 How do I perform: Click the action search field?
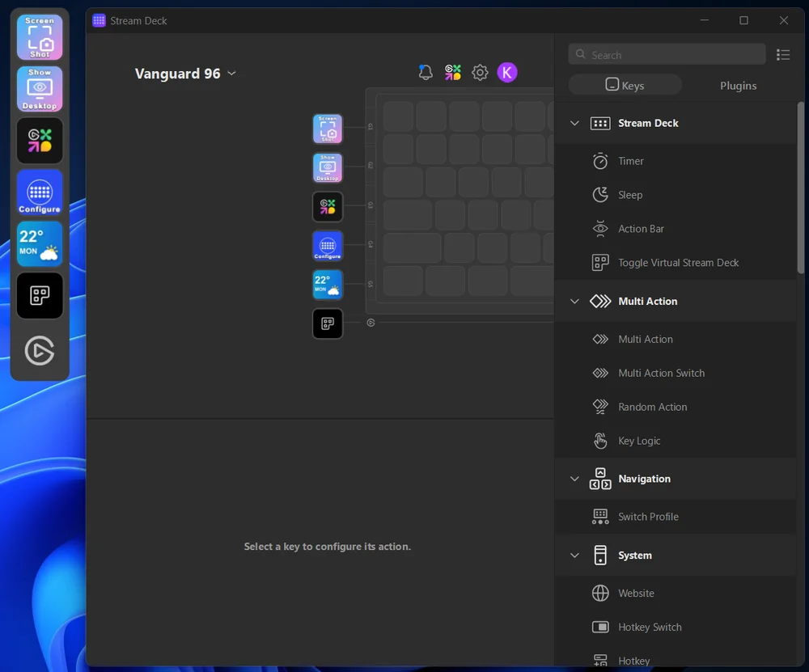click(x=666, y=54)
